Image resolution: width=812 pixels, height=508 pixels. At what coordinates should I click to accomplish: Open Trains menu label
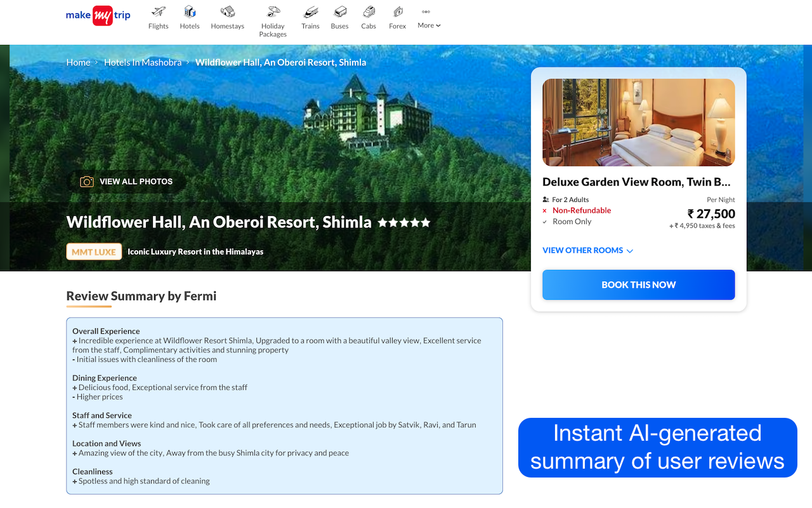tap(310, 26)
